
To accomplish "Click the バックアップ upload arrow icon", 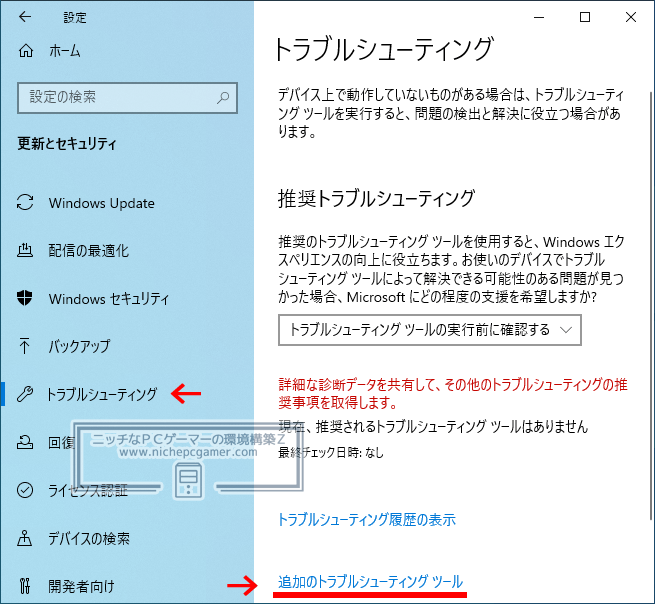I will pos(24,346).
